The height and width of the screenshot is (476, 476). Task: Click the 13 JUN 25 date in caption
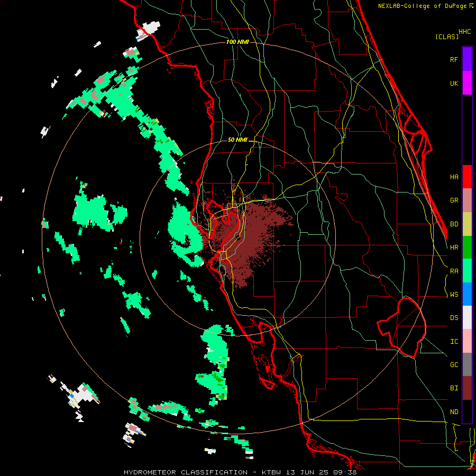[x=308, y=472]
